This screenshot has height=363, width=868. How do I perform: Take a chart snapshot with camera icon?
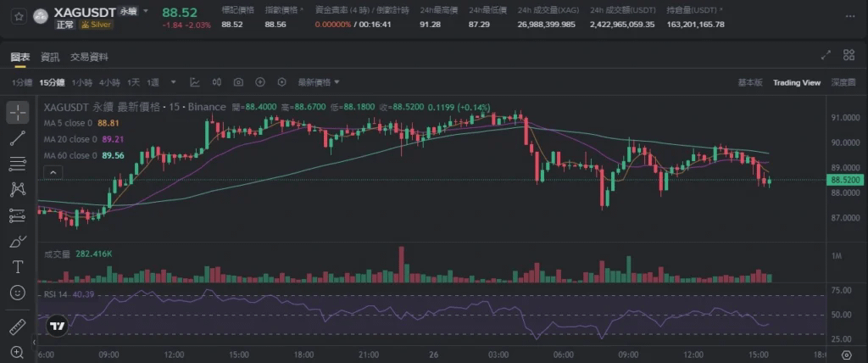tap(238, 82)
